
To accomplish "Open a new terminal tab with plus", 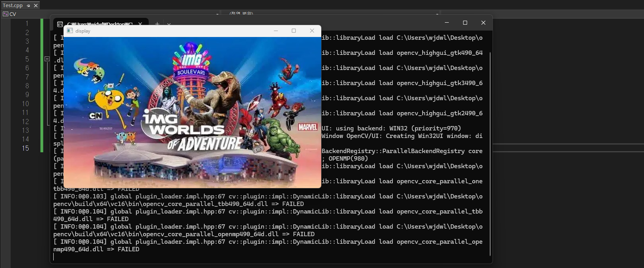I will 157,24.
